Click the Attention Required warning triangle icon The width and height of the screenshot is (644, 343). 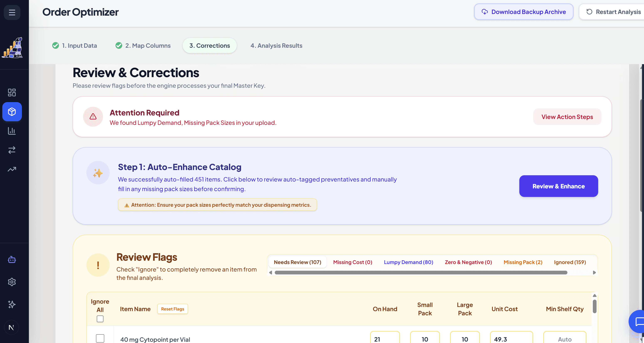coord(93,117)
